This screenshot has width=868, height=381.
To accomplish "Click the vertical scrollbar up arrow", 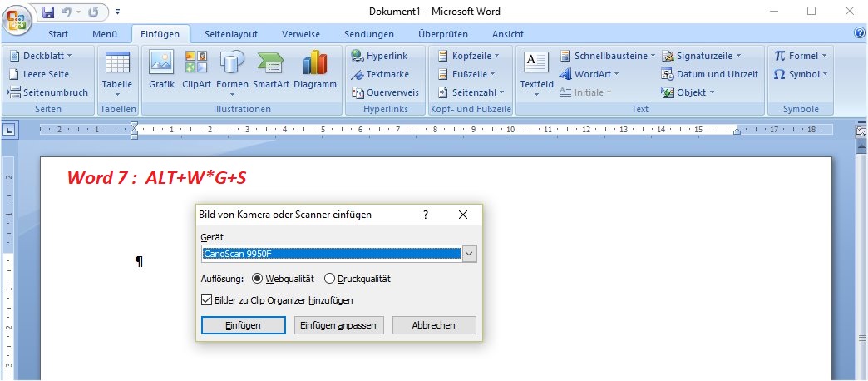I will tap(861, 145).
